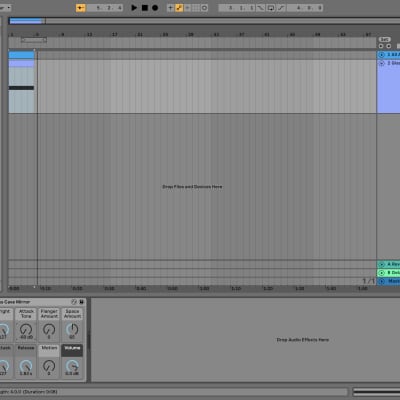Screen dimensions: 400x400
Task: Select the loop brace in ruler
Action: coord(34,40)
